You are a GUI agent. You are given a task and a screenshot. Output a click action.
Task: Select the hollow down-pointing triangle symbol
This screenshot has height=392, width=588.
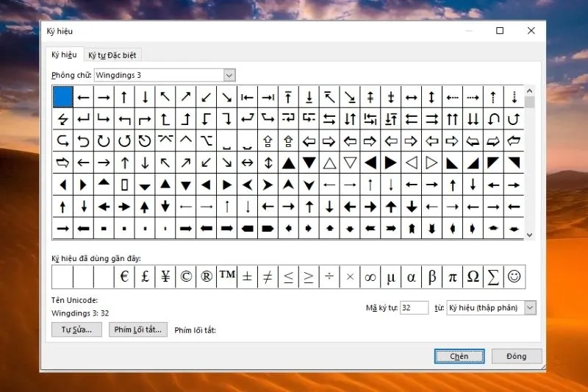[350, 163]
